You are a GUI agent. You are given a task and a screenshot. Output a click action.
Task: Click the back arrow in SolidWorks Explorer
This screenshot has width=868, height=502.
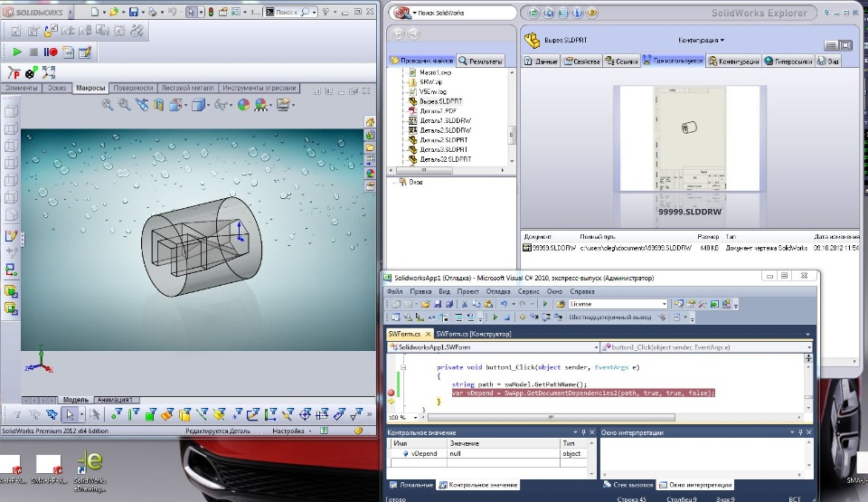398,33
